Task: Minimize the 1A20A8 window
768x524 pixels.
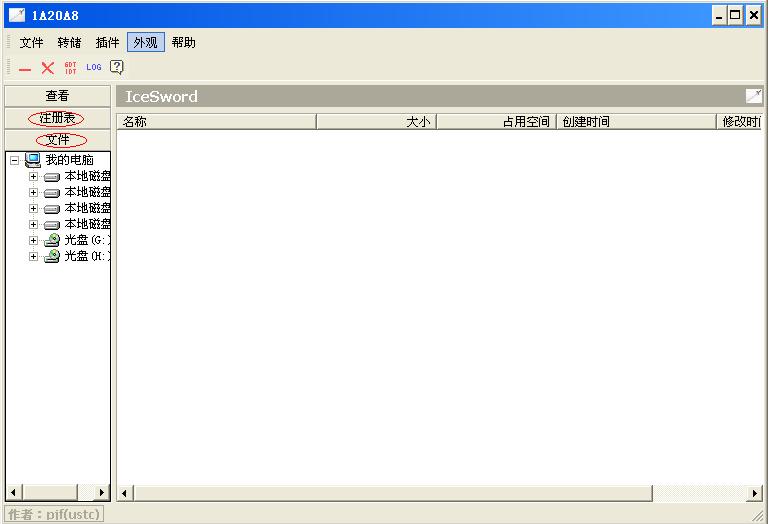Action: point(719,15)
